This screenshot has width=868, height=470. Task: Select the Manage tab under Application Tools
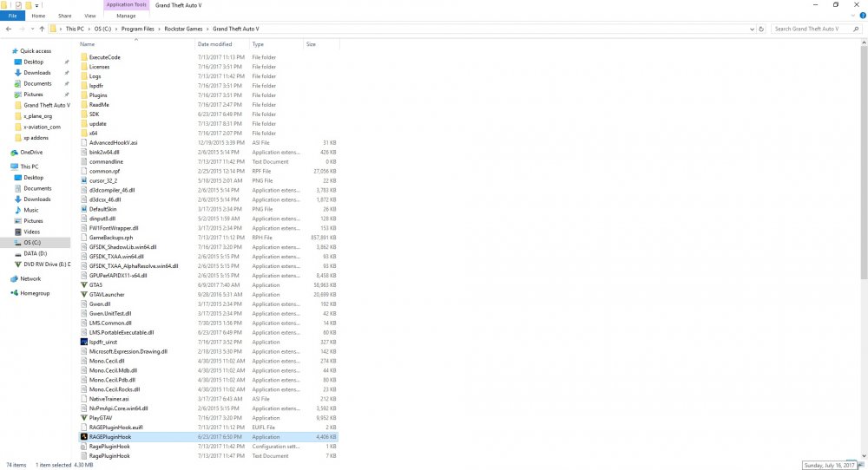[x=126, y=16]
